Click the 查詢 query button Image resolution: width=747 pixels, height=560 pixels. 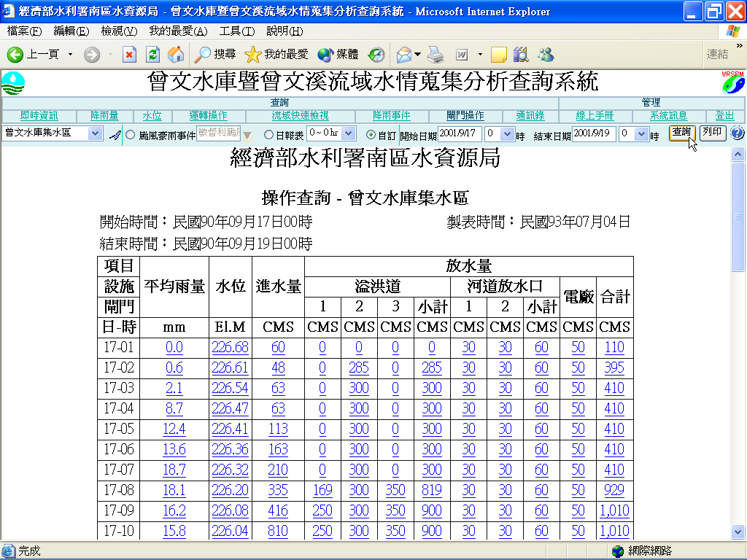click(x=682, y=133)
